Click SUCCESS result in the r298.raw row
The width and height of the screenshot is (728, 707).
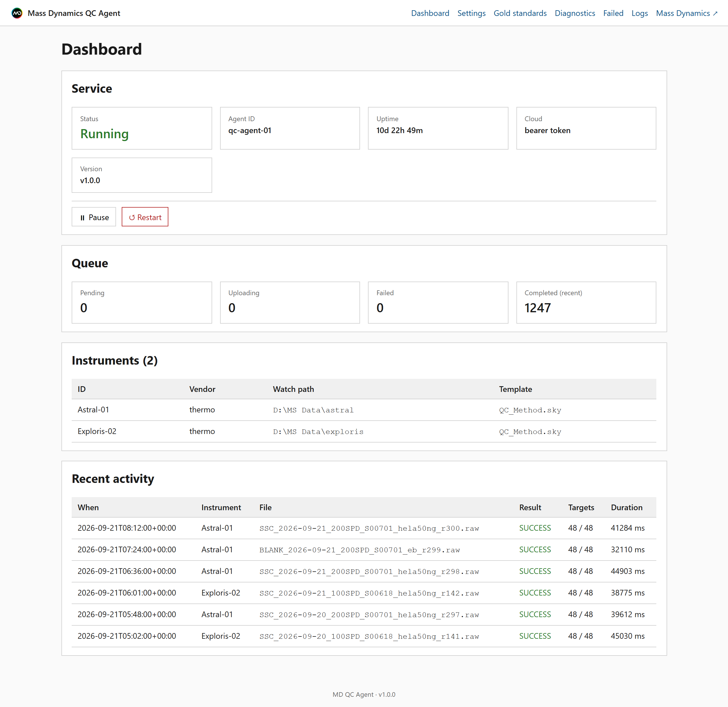click(535, 571)
